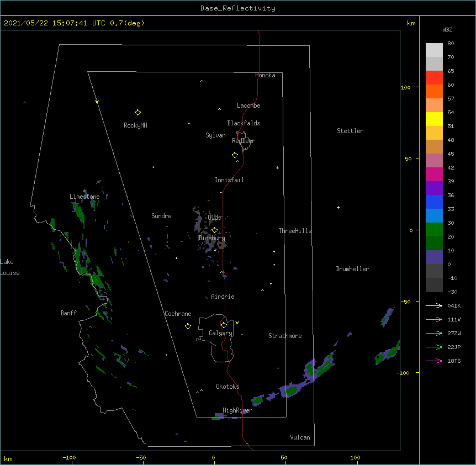The image size is (476, 465).
Task: Click the Okotoks city label
Action: coord(228,387)
